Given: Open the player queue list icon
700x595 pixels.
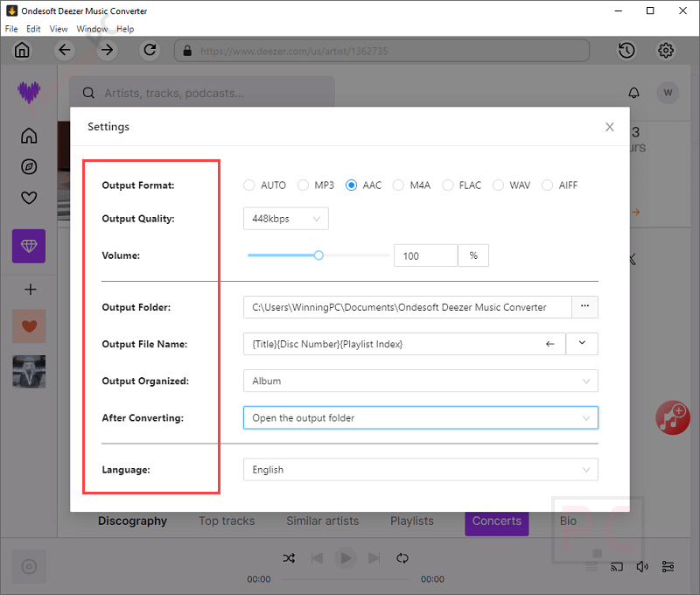Looking at the screenshot, I should 591,567.
